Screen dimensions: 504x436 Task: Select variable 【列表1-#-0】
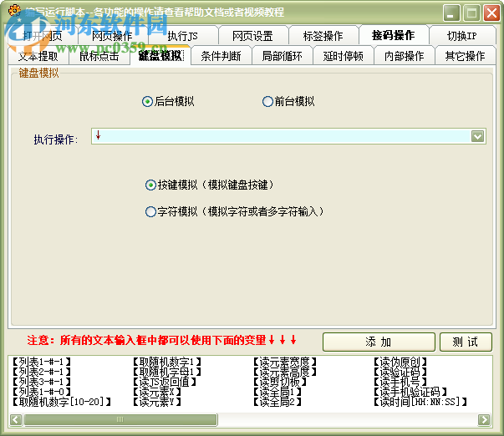pyautogui.click(x=41, y=392)
